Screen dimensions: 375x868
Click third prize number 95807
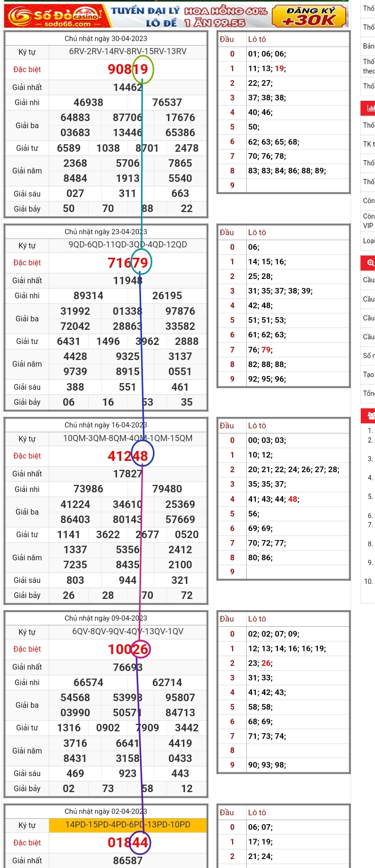point(180,697)
